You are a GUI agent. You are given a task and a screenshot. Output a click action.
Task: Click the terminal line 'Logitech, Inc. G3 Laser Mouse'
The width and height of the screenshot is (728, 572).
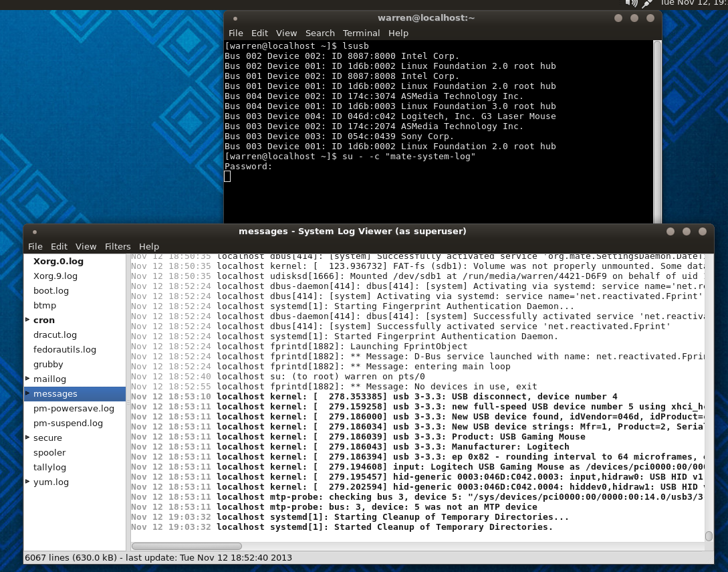(390, 116)
